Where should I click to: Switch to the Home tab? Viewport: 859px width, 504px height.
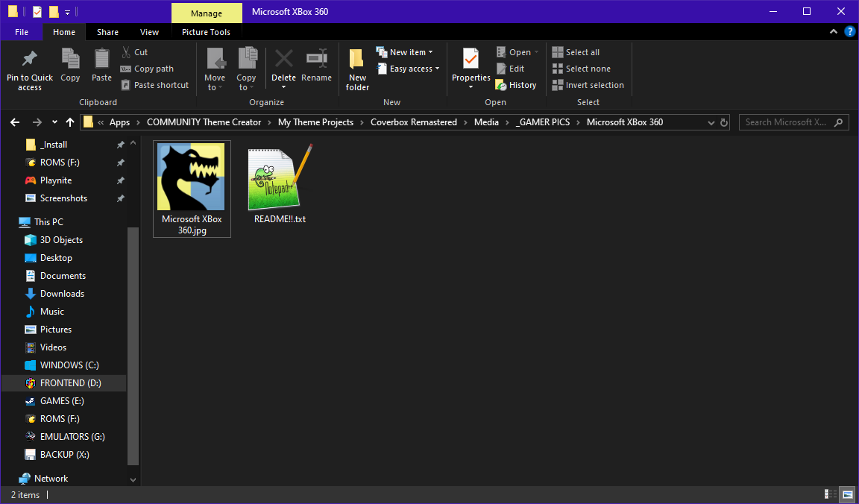point(64,32)
